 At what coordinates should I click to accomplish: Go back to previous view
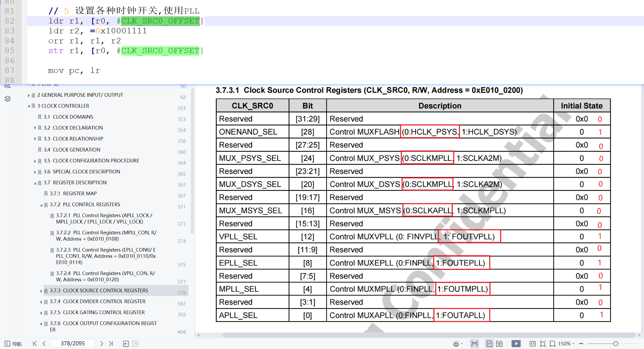coord(126,343)
